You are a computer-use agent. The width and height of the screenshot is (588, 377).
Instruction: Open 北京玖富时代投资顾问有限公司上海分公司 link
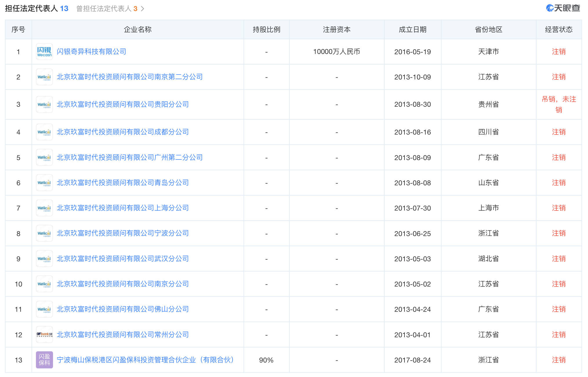tap(123, 208)
